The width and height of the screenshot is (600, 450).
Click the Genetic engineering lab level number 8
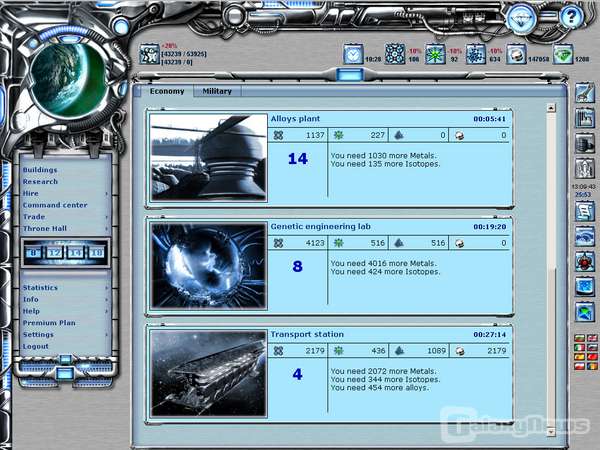298,266
